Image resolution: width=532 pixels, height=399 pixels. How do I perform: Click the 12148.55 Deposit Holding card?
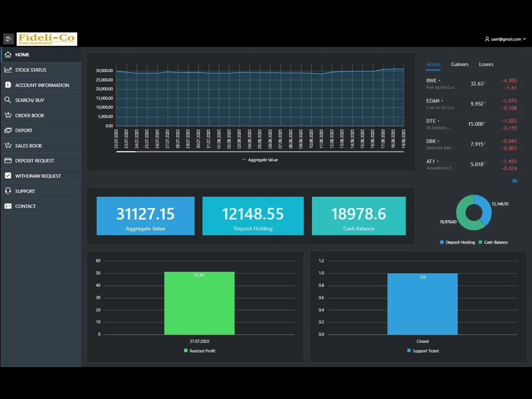(x=253, y=216)
